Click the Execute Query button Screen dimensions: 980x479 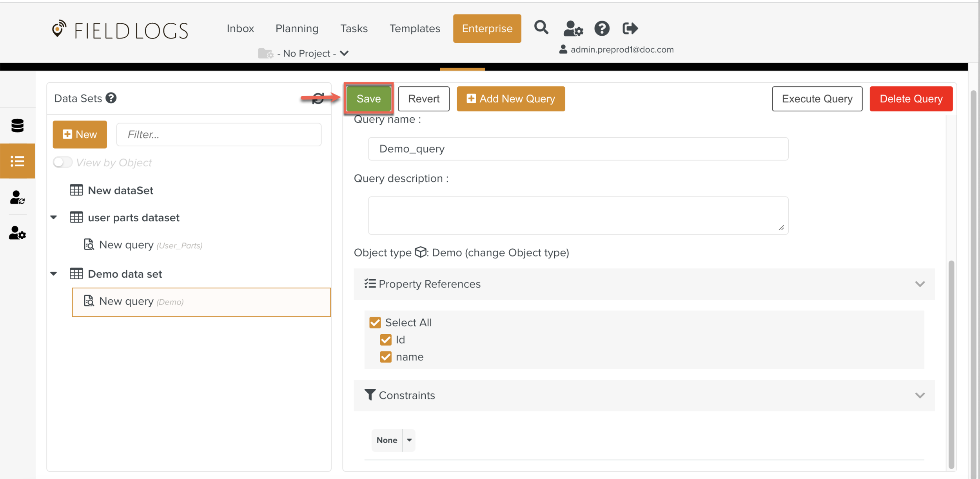817,99
